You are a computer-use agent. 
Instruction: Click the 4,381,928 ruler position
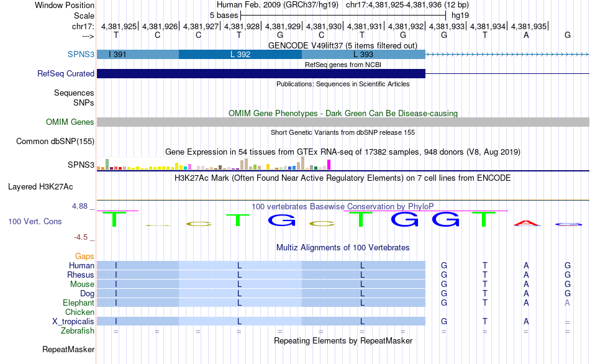[x=242, y=26]
